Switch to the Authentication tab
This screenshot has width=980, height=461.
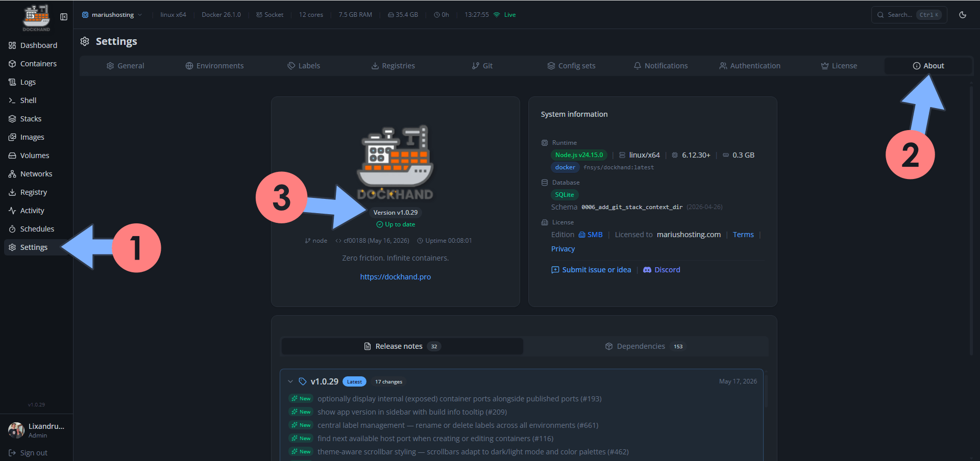click(750, 66)
